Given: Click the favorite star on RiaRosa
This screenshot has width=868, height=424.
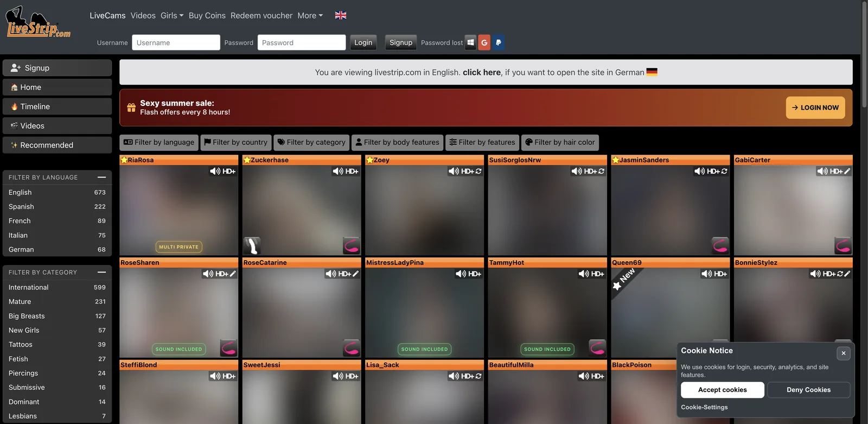Looking at the screenshot, I should [124, 160].
